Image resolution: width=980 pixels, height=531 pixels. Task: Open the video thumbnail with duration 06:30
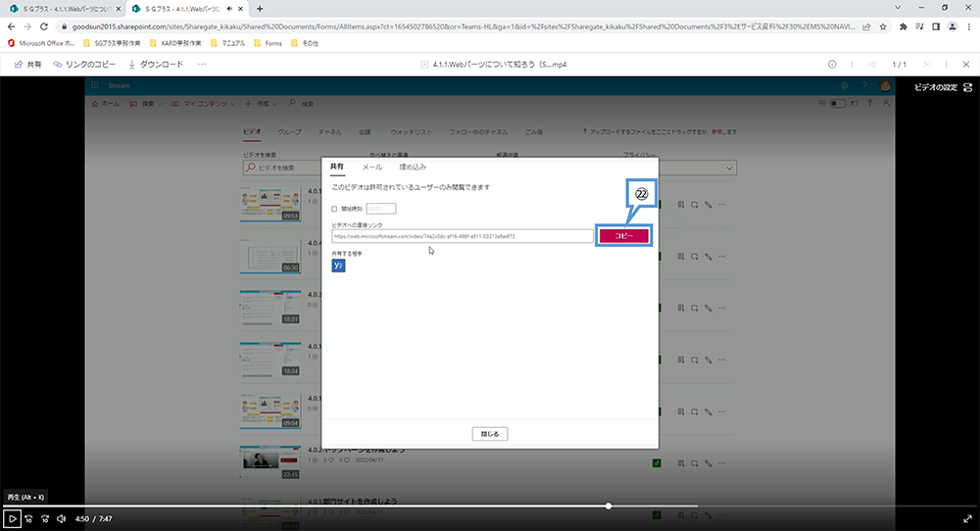(x=270, y=255)
